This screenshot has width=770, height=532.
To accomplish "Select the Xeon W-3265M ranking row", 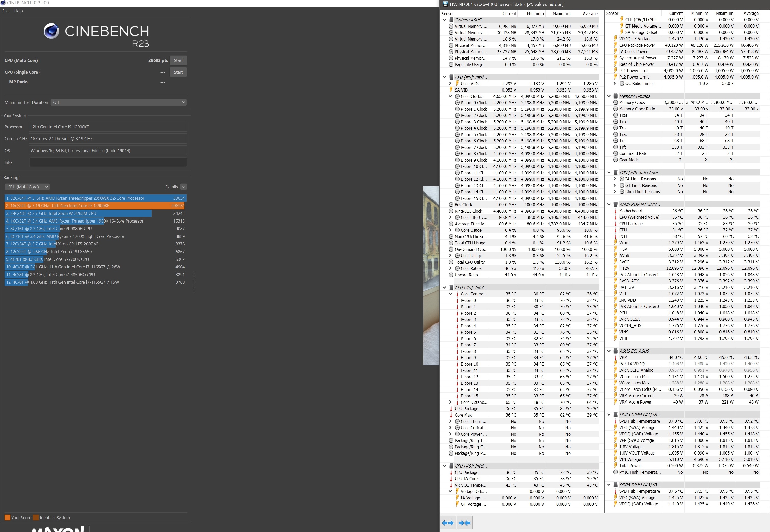I will (95, 213).
